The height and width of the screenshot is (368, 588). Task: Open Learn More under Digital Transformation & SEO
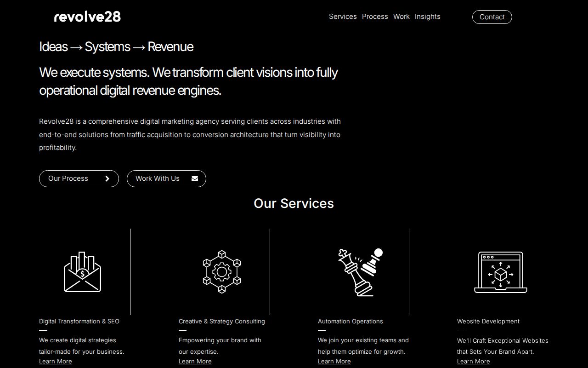pyautogui.click(x=56, y=362)
